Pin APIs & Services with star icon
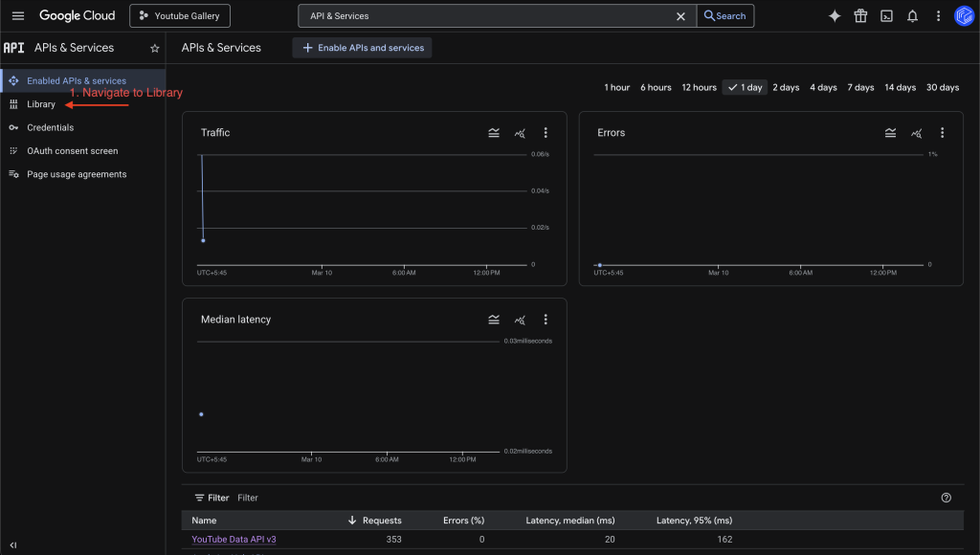Viewport: 980px width, 555px height. coord(155,48)
